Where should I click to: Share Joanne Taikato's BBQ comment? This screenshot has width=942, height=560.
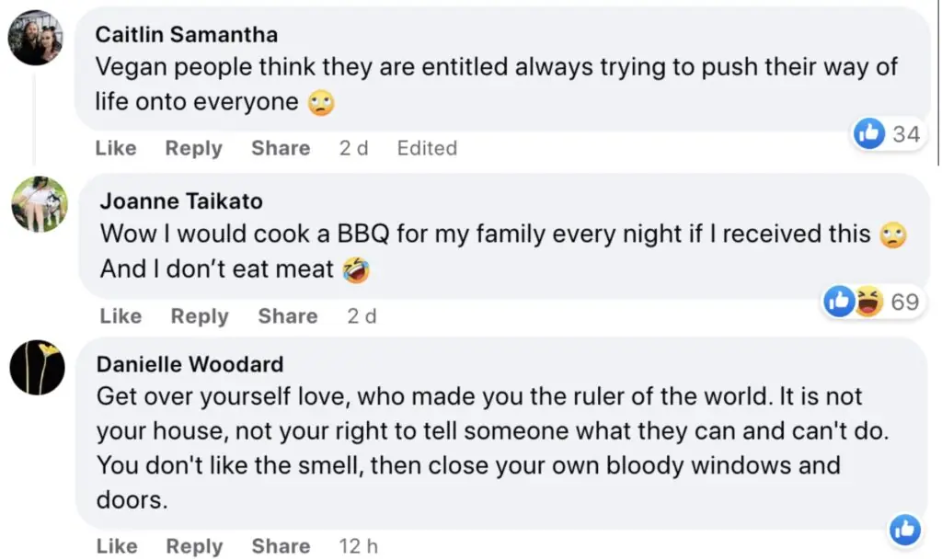pyautogui.click(x=287, y=316)
